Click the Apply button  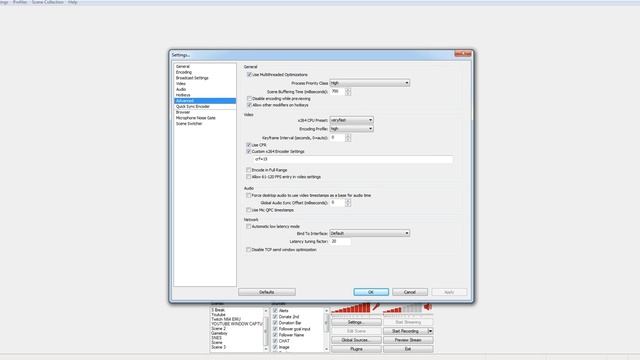(449, 292)
